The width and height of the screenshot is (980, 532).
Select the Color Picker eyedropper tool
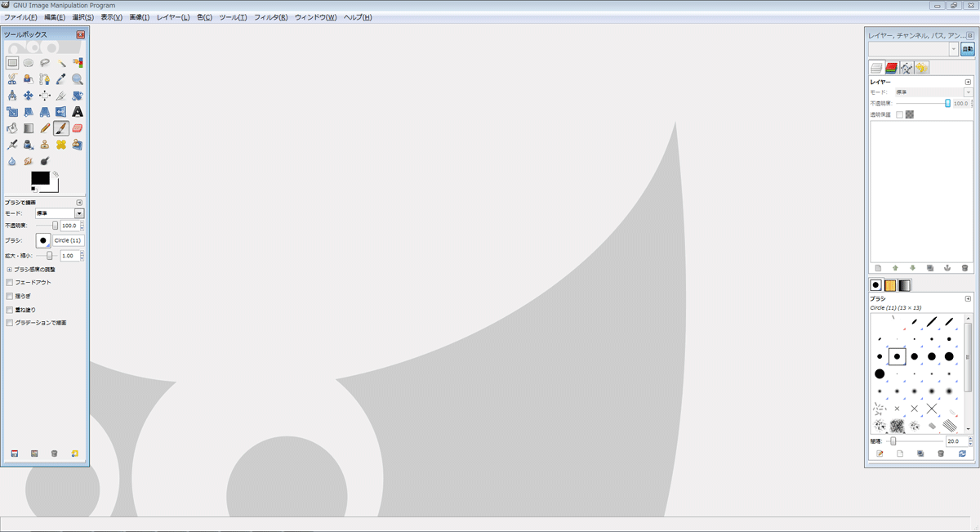(x=61, y=79)
